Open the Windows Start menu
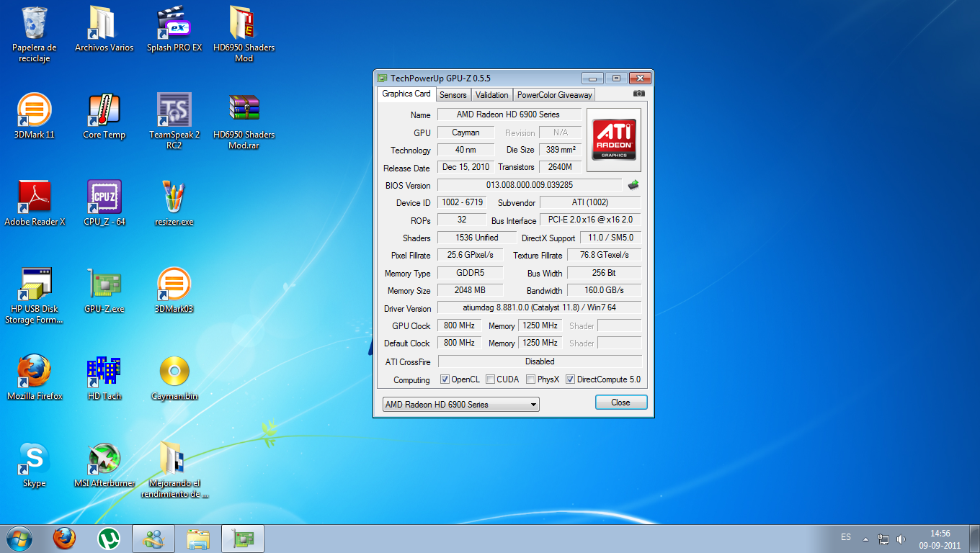Image resolution: width=980 pixels, height=553 pixels. 19,538
